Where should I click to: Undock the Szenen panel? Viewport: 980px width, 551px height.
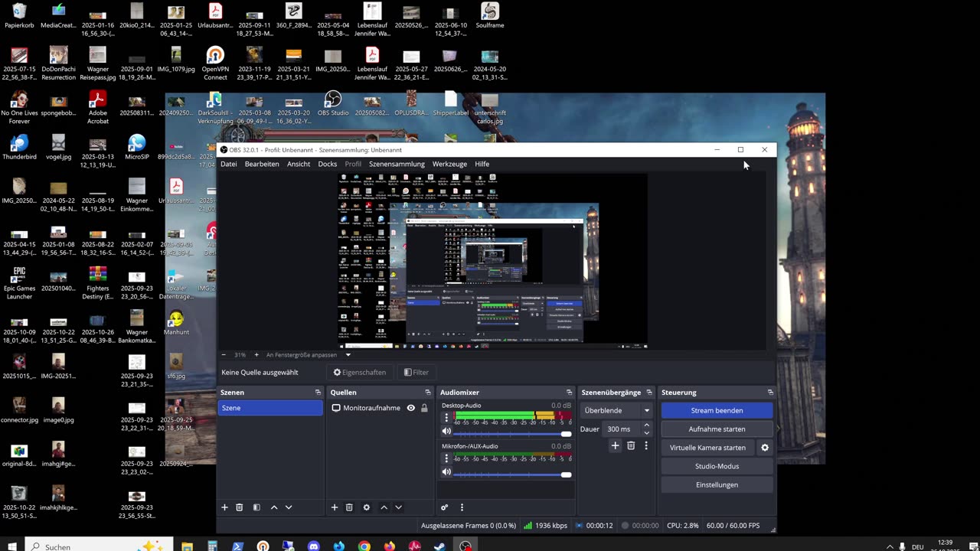coord(318,393)
